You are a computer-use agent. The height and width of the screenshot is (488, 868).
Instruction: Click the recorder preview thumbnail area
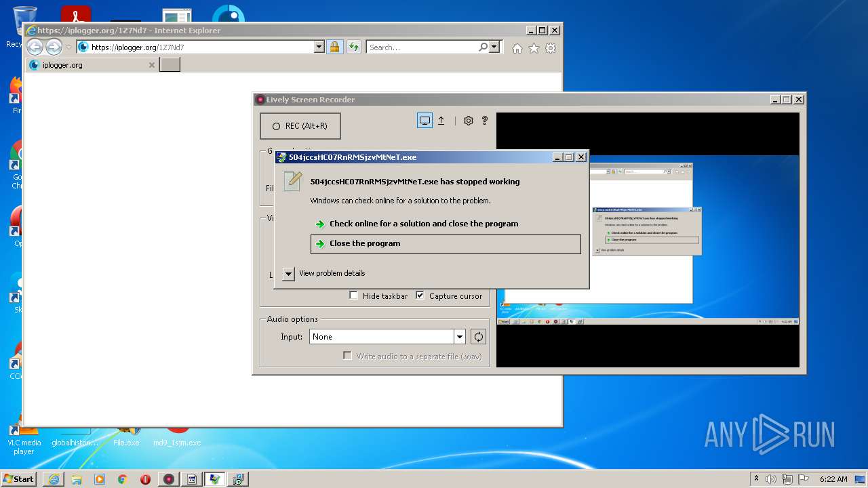coord(648,240)
